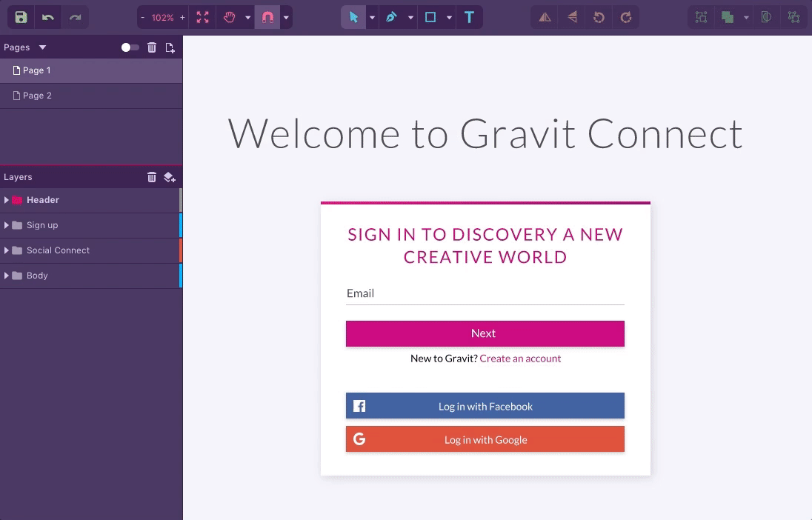Click the Save icon in the toolbar
Image resolution: width=812 pixels, height=520 pixels.
point(21,17)
